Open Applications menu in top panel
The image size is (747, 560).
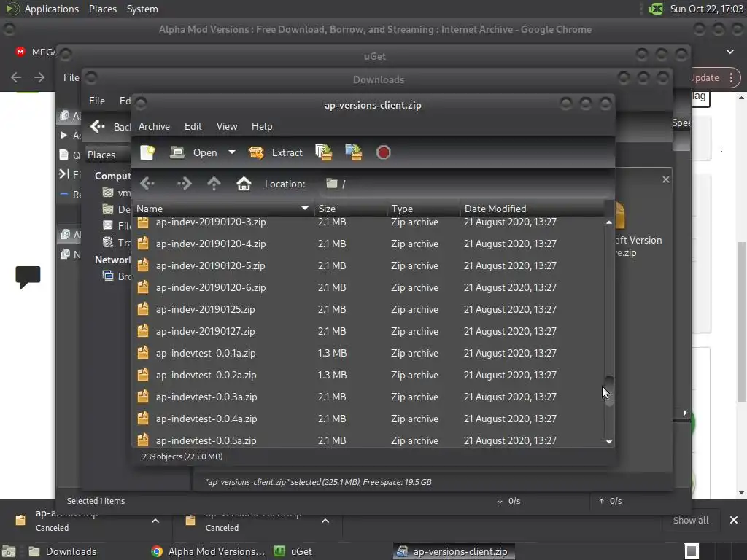52,9
